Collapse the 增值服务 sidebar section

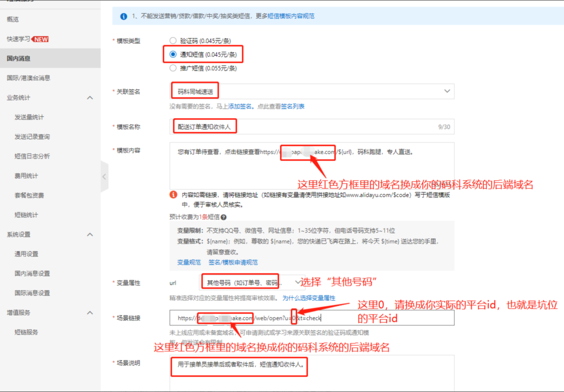[x=90, y=313]
